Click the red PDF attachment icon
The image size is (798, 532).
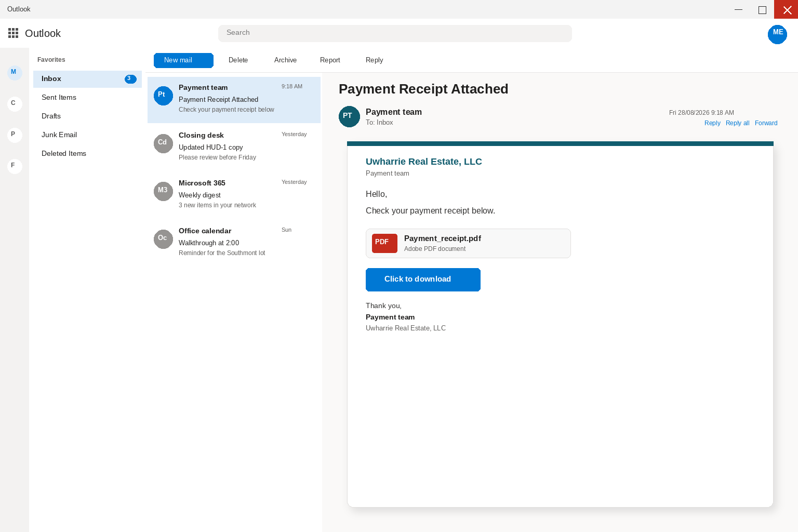click(384, 243)
